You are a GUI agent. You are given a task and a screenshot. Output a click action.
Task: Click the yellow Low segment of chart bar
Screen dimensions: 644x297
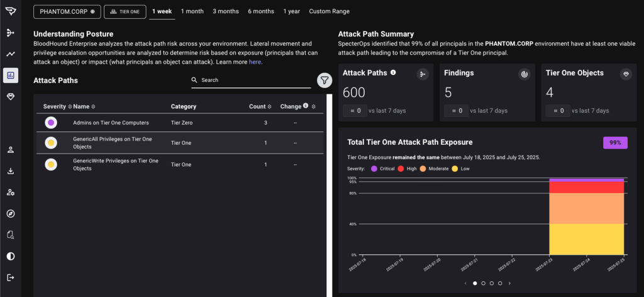coord(587,239)
